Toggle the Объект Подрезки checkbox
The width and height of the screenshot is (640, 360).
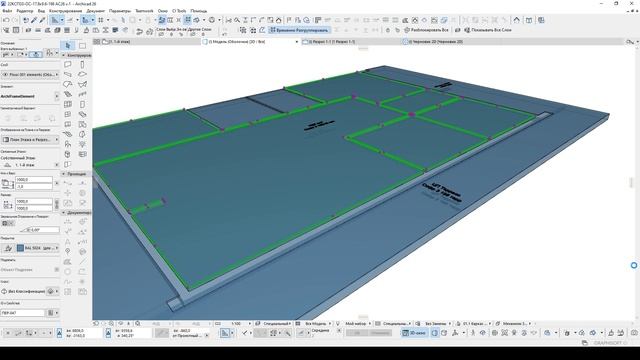pos(57,269)
